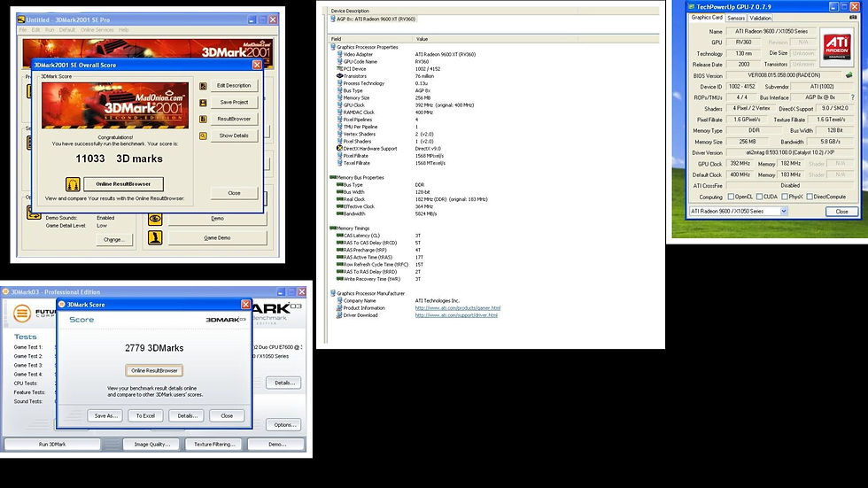The height and width of the screenshot is (488, 868).
Task: Collapse the Graphics Processor Manufacturer group
Action: tap(333, 293)
